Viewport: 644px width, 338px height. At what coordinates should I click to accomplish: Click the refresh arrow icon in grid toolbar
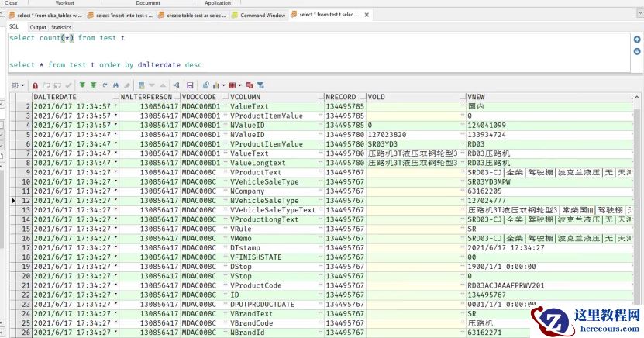point(105,85)
